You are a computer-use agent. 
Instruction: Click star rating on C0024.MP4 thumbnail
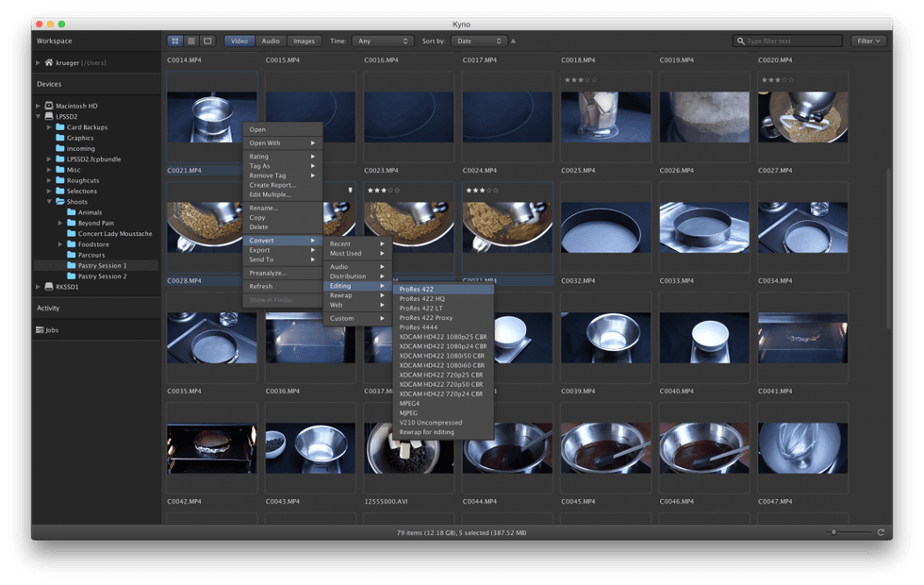click(482, 190)
